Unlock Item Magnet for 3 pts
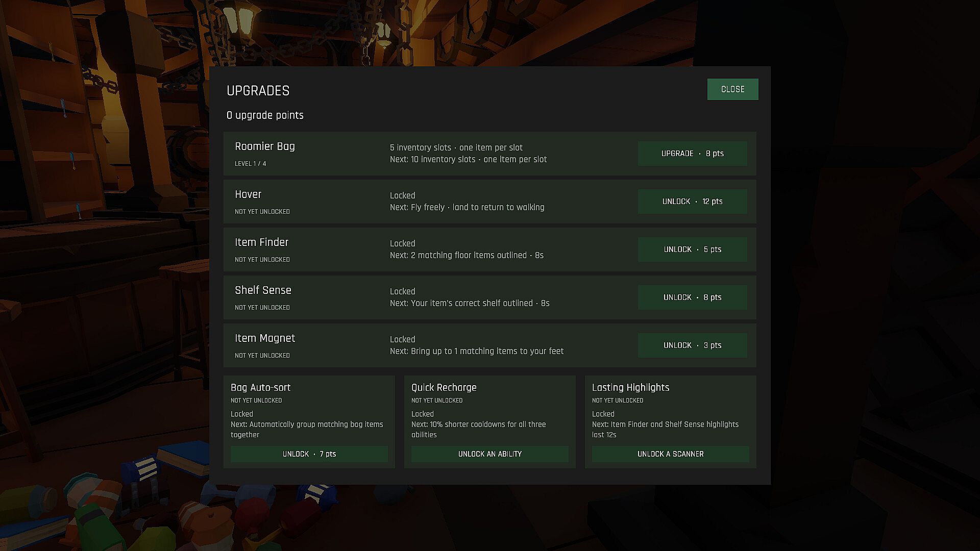980x551 pixels. [x=692, y=345]
